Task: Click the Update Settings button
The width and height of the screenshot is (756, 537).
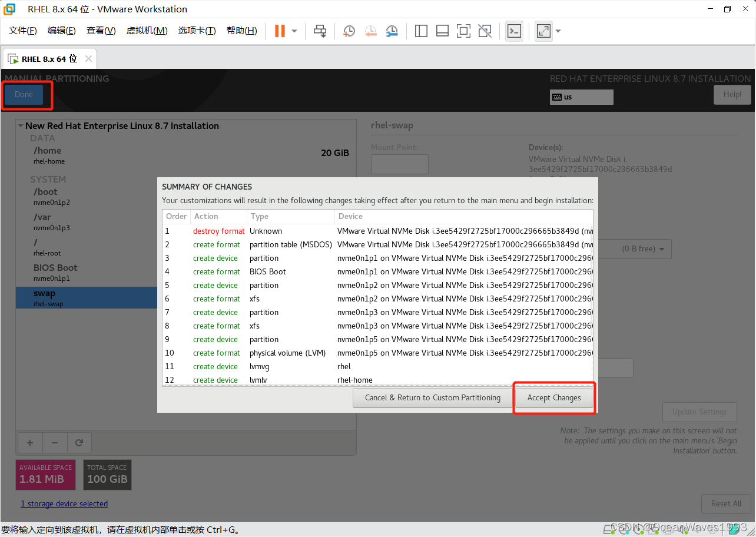Action: (699, 412)
